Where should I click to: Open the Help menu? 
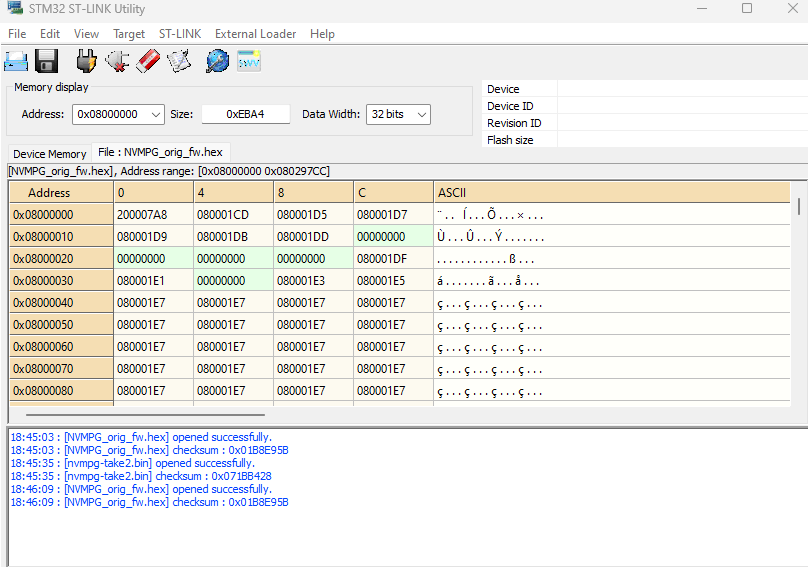click(322, 34)
